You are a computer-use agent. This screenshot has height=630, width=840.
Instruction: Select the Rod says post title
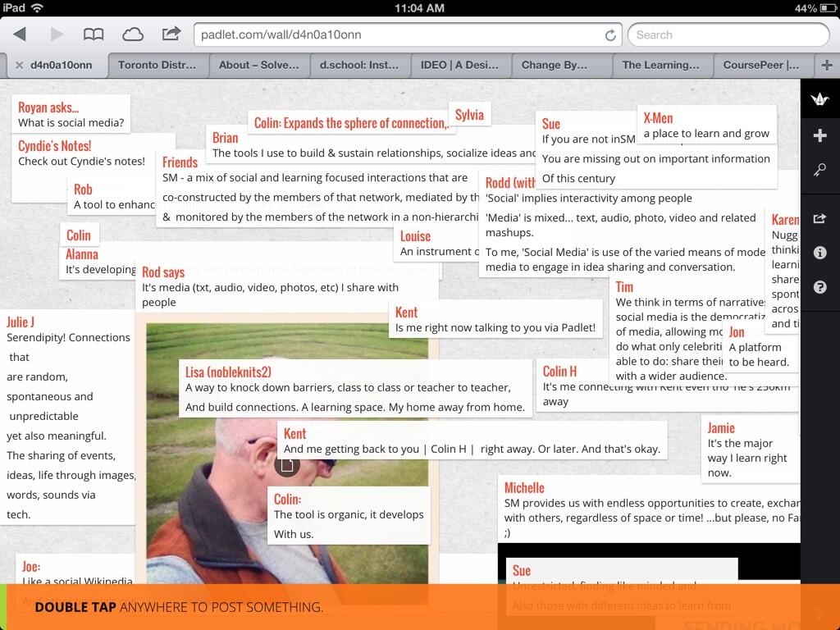pos(163,272)
